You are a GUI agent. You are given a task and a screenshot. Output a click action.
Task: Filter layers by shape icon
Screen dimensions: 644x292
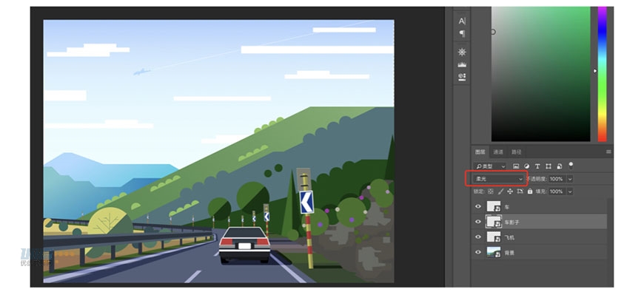(549, 166)
